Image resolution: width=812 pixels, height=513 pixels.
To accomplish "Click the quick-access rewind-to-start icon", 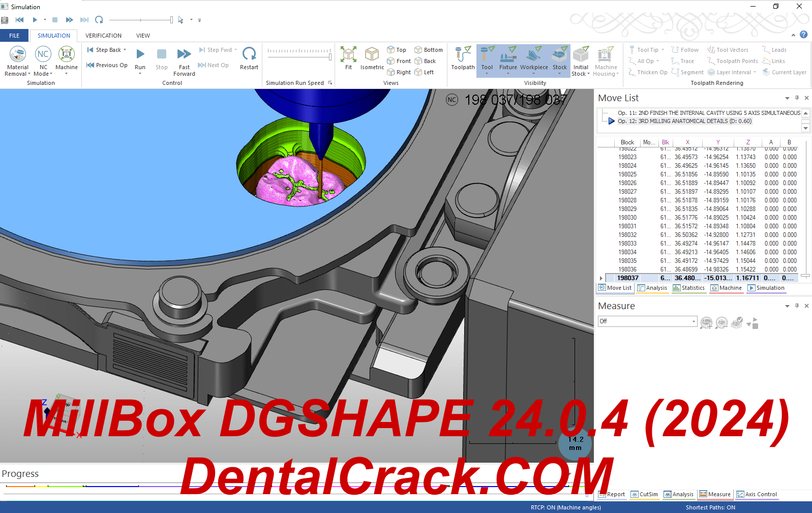I will pos(19,20).
